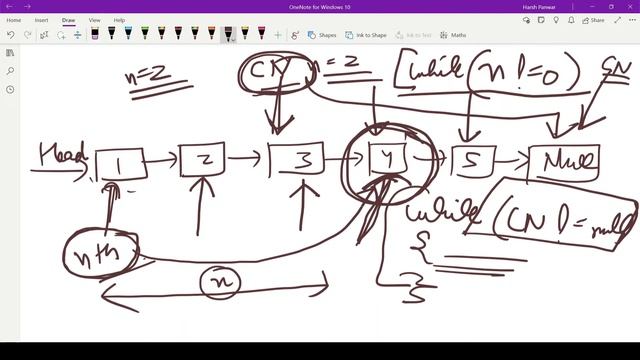This screenshot has width=640, height=360.
Task: Click the Share button
Action: click(x=593, y=20)
